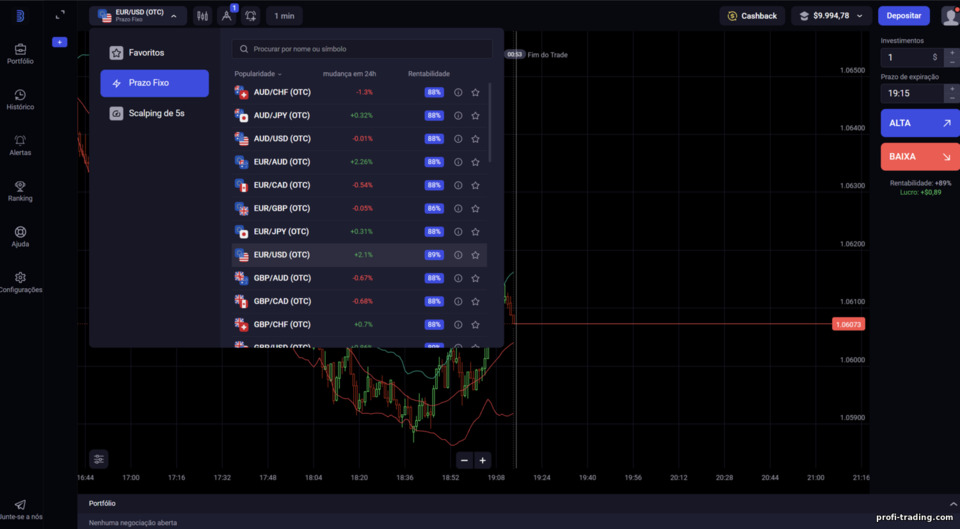Open the Ranking trophy icon
The image size is (960, 529).
point(20,187)
